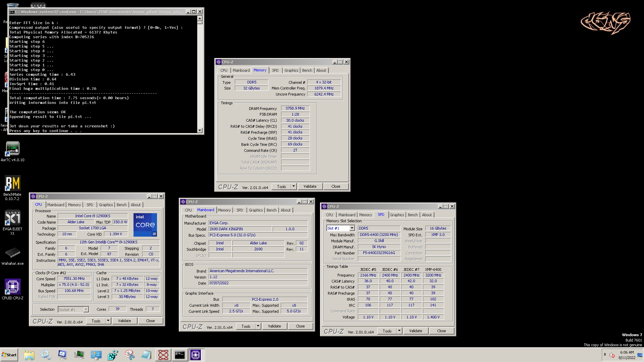Expand the Memory Slot Selection dropdown
Image resolution: width=644 pixels, height=362 pixels.
click(x=352, y=228)
